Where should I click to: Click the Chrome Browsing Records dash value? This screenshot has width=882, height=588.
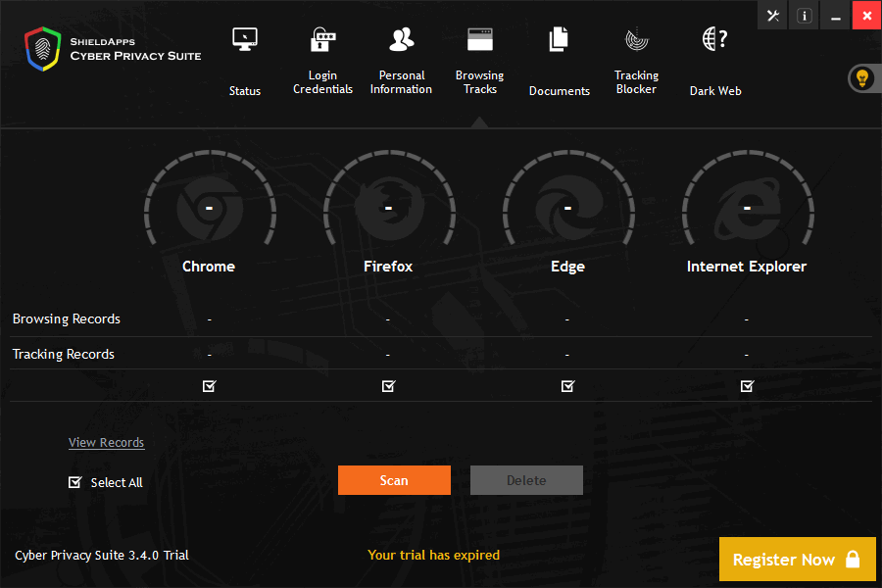[x=210, y=319]
